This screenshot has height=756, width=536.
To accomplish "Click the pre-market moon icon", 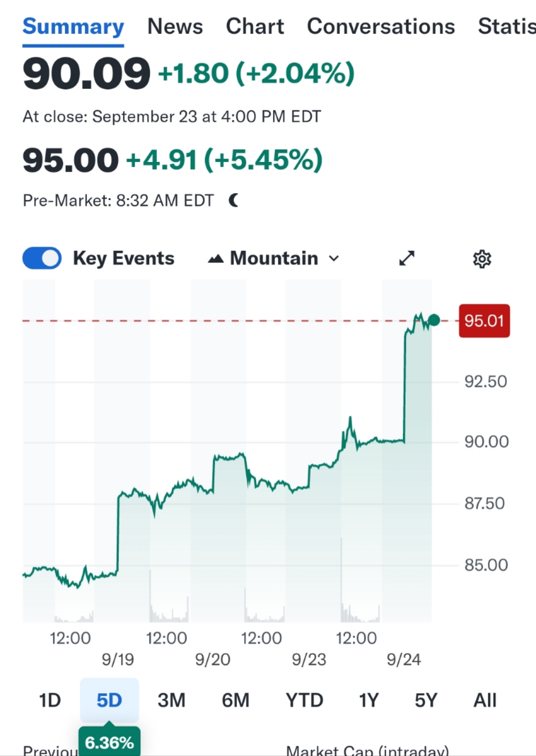I will pos(234,201).
